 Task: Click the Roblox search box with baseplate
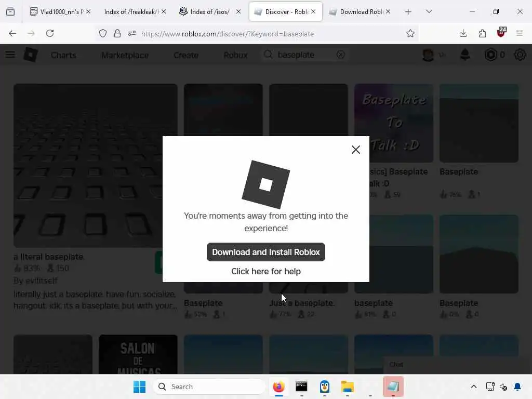(x=303, y=55)
